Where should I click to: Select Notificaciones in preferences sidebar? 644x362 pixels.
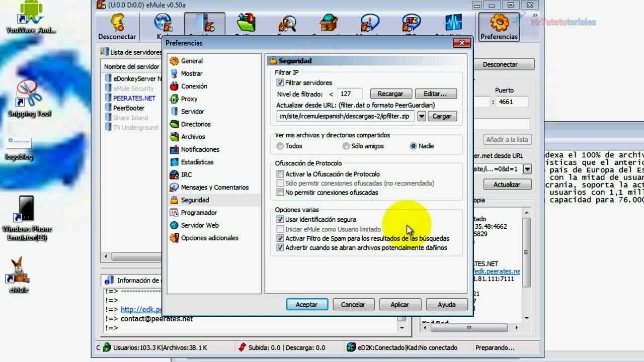[200, 149]
